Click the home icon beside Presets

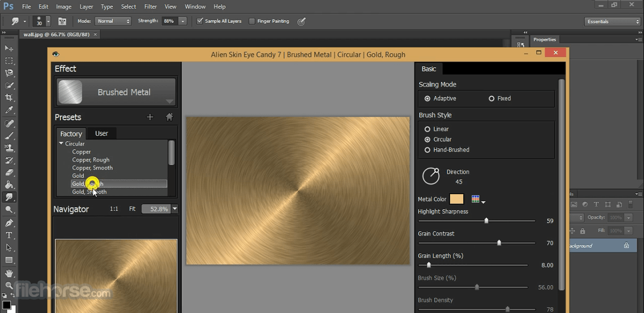[169, 117]
